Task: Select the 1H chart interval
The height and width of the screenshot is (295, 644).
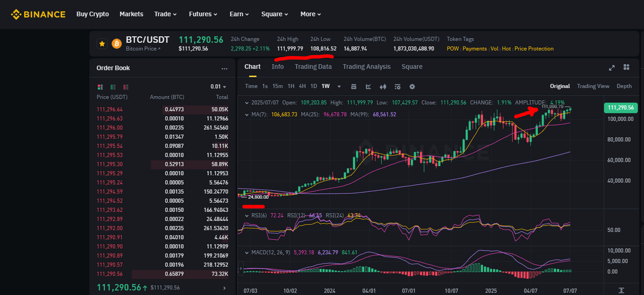Action: click(291, 86)
